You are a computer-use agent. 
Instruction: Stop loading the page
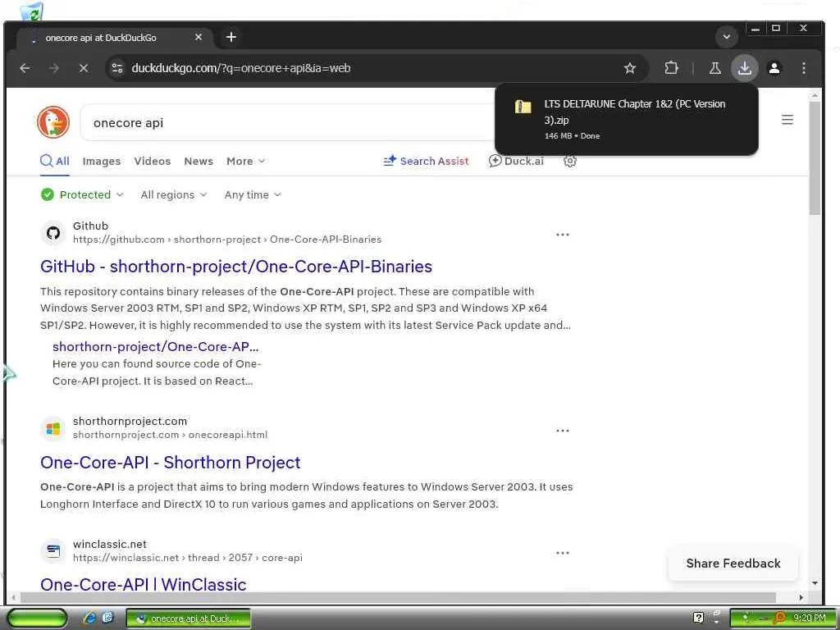pos(84,68)
